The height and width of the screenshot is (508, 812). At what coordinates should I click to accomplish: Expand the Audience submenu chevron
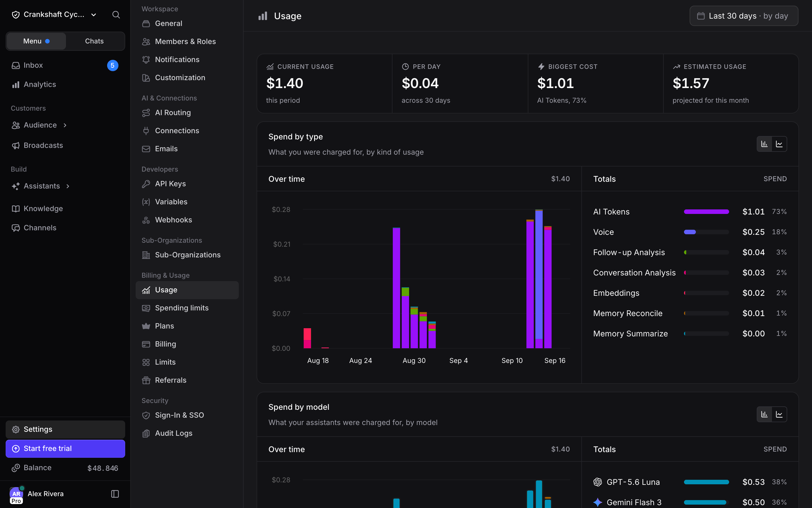click(65, 125)
